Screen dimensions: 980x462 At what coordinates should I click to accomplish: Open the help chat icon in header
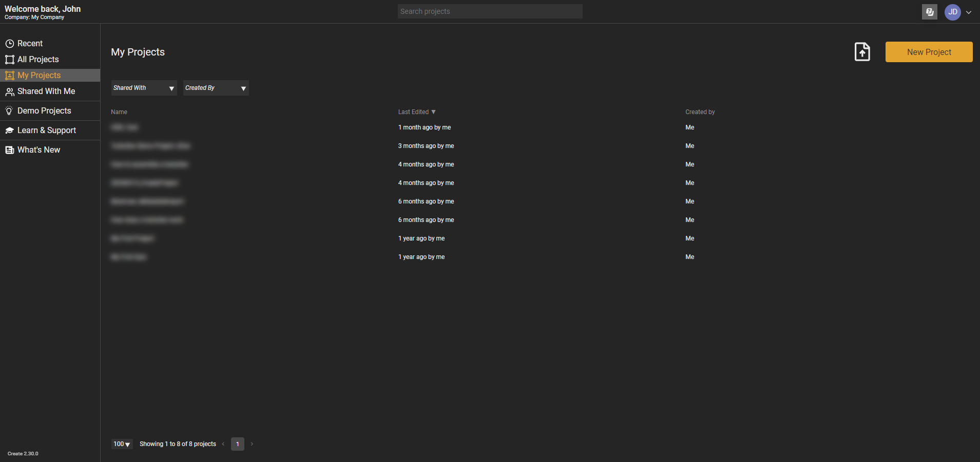929,12
